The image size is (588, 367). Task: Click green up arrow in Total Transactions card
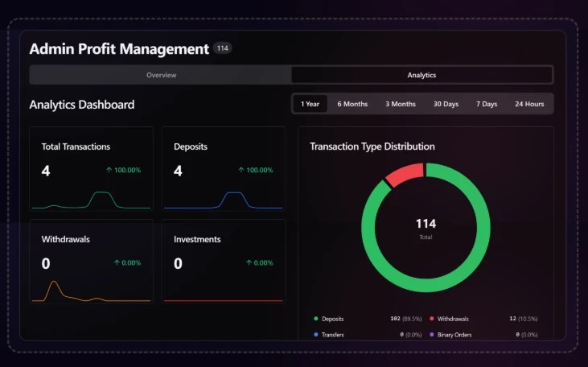point(109,171)
